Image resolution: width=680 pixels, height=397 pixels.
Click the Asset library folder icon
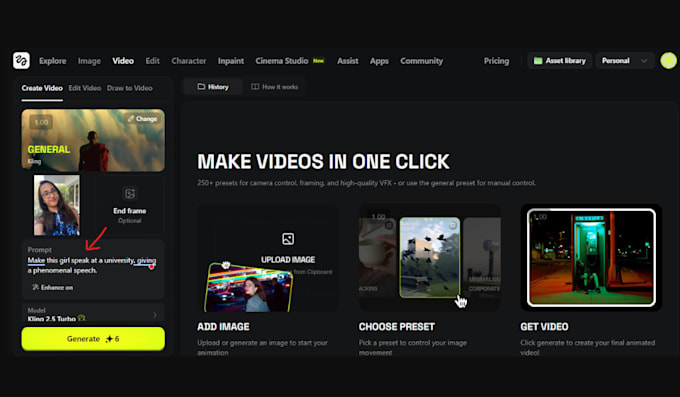point(538,61)
